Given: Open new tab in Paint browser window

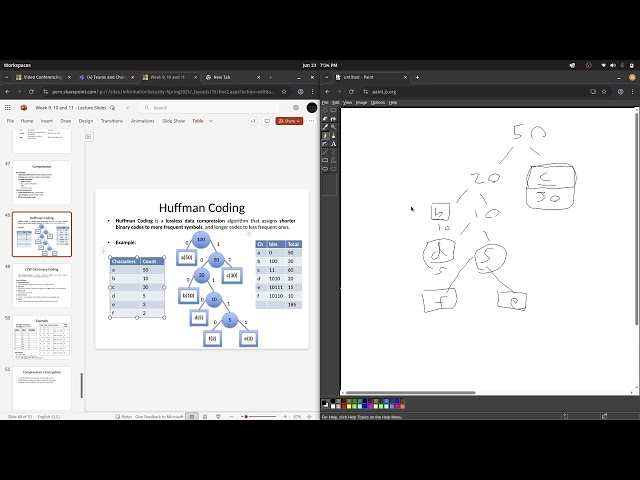Looking at the screenshot, I should 417,77.
